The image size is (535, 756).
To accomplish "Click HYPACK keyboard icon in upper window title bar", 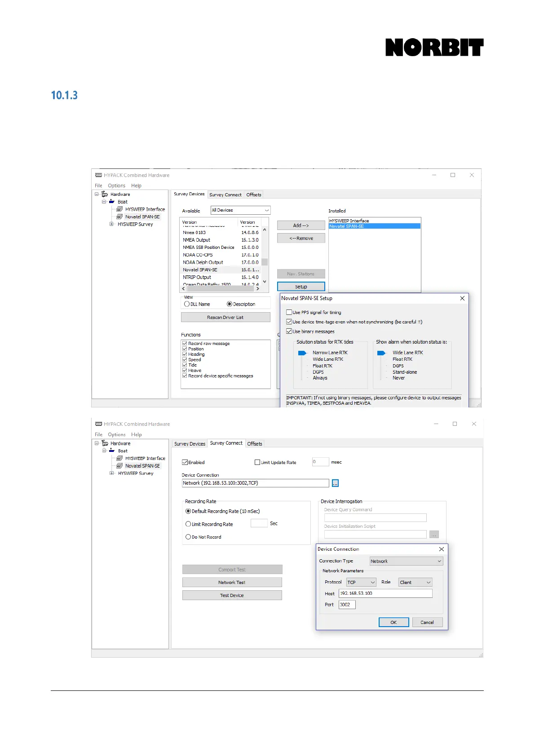I will (x=99, y=175).
